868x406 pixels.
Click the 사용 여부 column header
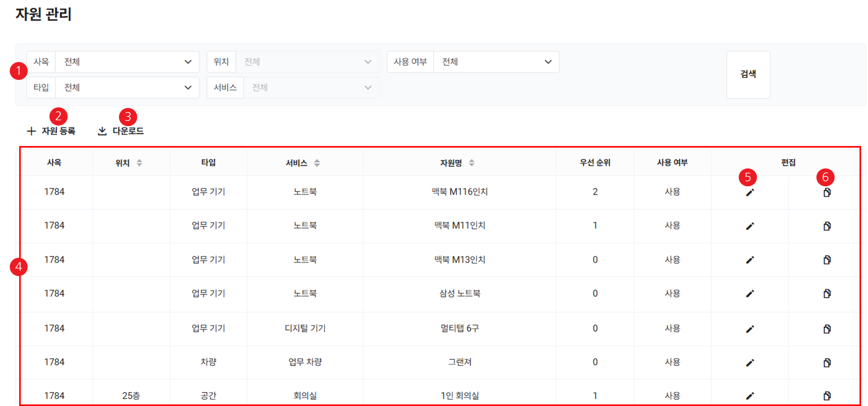(x=672, y=163)
